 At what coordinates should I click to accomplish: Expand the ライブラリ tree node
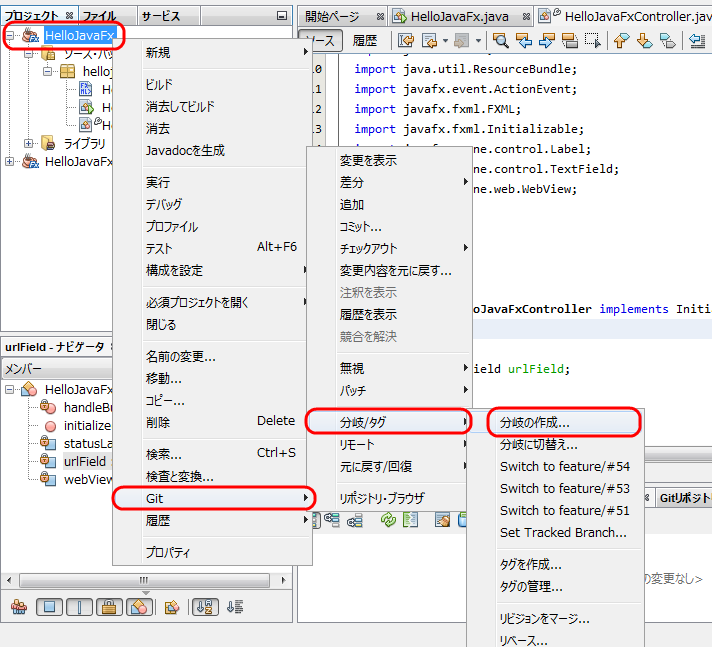pyautogui.click(x=28, y=143)
